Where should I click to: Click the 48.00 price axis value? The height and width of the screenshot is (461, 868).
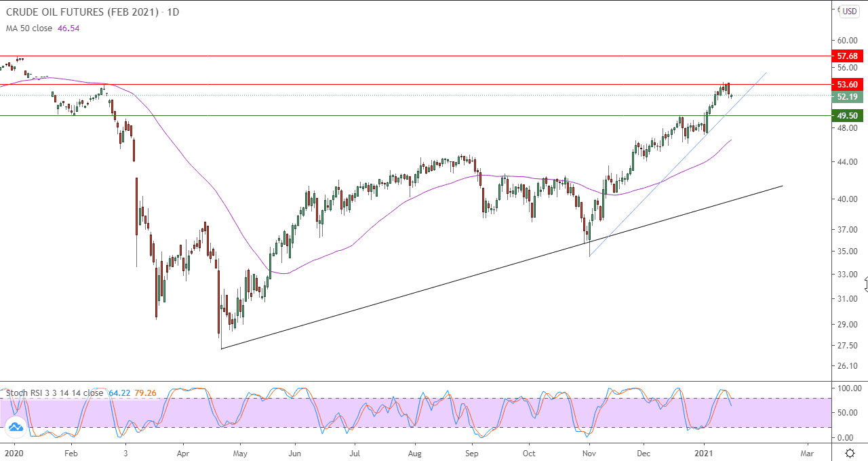tap(848, 127)
